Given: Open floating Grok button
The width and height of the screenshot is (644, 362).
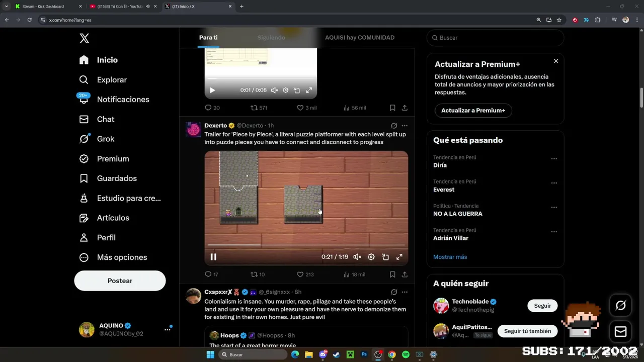Looking at the screenshot, I should (621, 305).
